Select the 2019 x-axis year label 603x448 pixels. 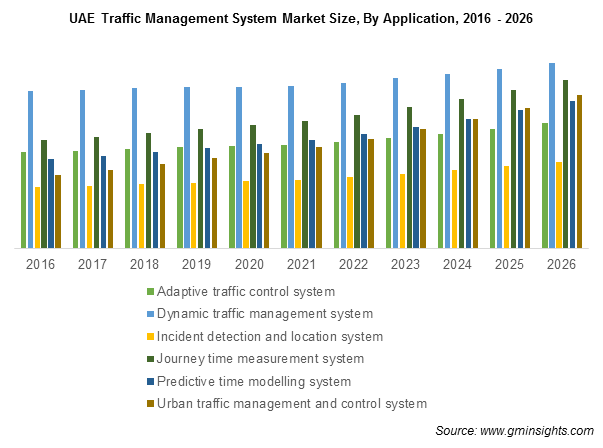(x=197, y=264)
